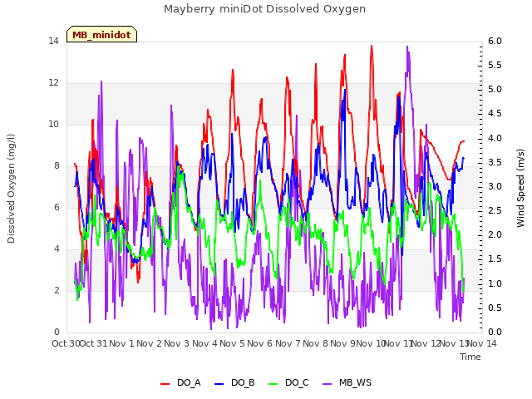Screen dimensions: 532x399
Task: Click the Wind Speed (m/s) axis label
Action: pos(520,188)
